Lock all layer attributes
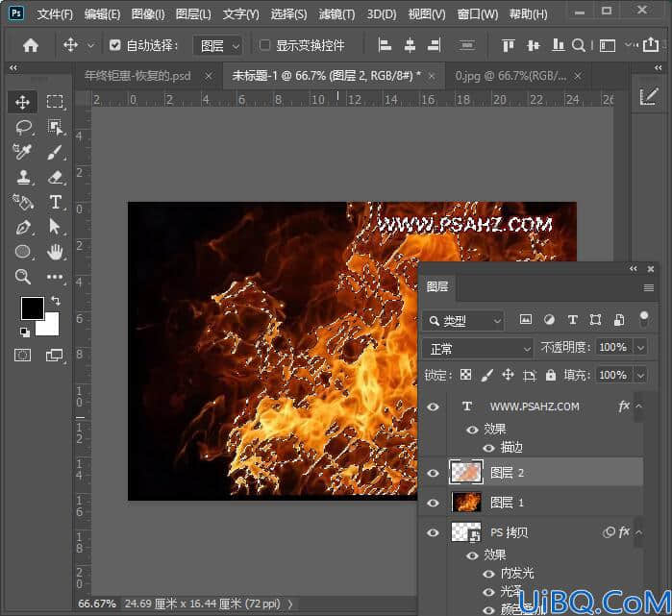Image resolution: width=672 pixels, height=616 pixels. point(551,375)
